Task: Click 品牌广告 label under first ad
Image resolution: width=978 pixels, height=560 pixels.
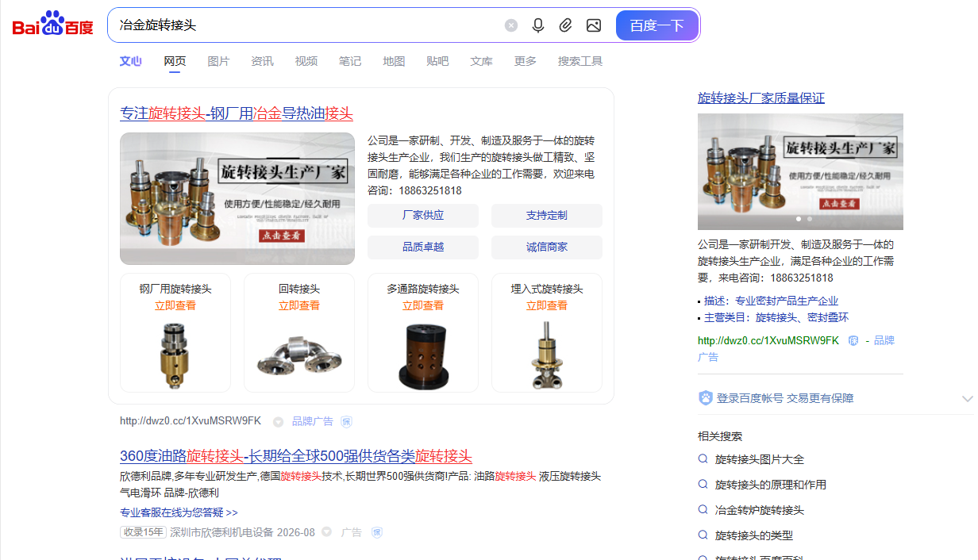Action: coord(313,421)
